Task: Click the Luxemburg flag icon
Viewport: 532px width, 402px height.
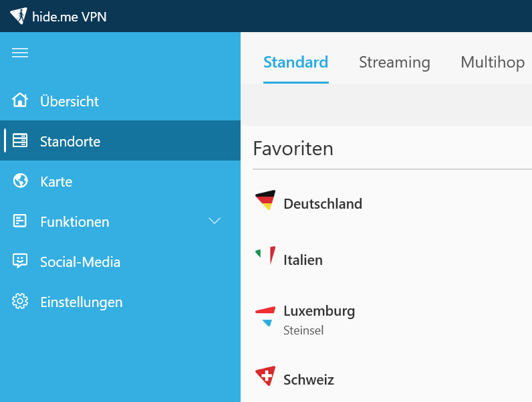Action: [x=265, y=316]
